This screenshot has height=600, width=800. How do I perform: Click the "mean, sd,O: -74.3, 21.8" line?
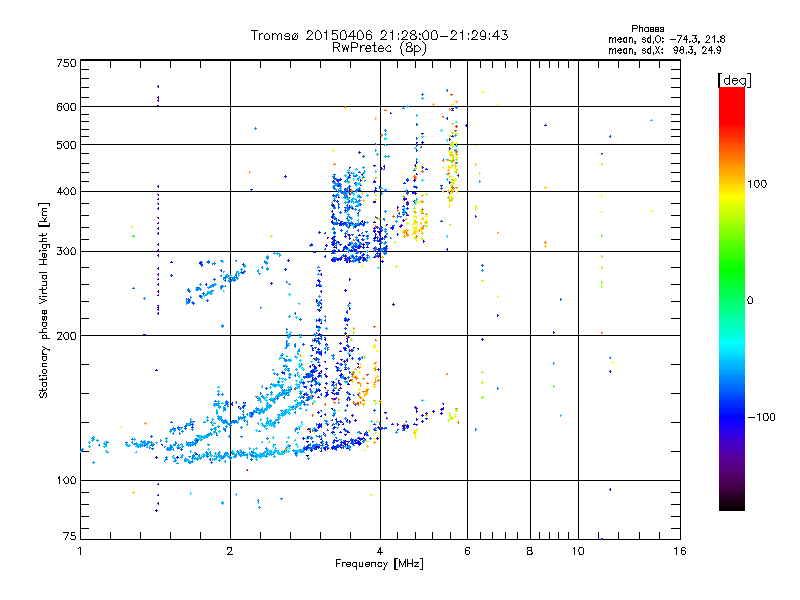coord(666,39)
